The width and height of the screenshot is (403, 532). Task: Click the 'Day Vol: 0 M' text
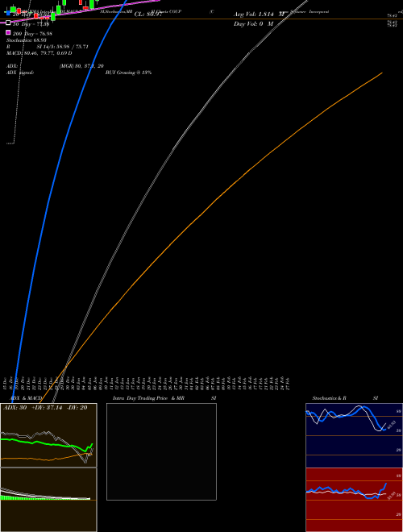(x=253, y=23)
